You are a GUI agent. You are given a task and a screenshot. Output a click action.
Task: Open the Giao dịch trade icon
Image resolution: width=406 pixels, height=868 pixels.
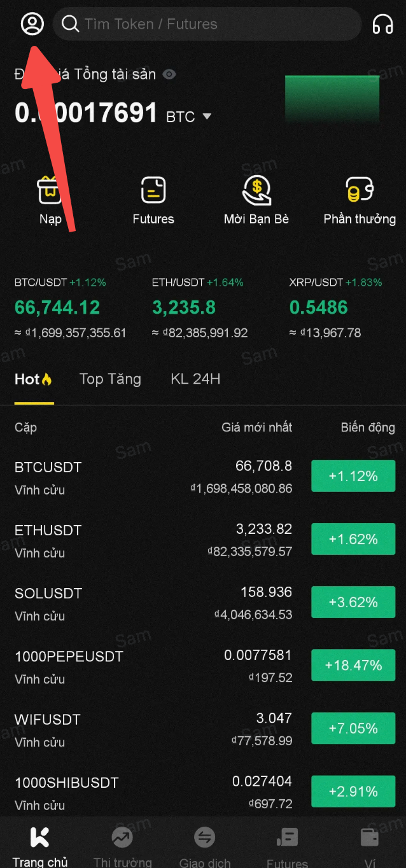[x=205, y=837]
